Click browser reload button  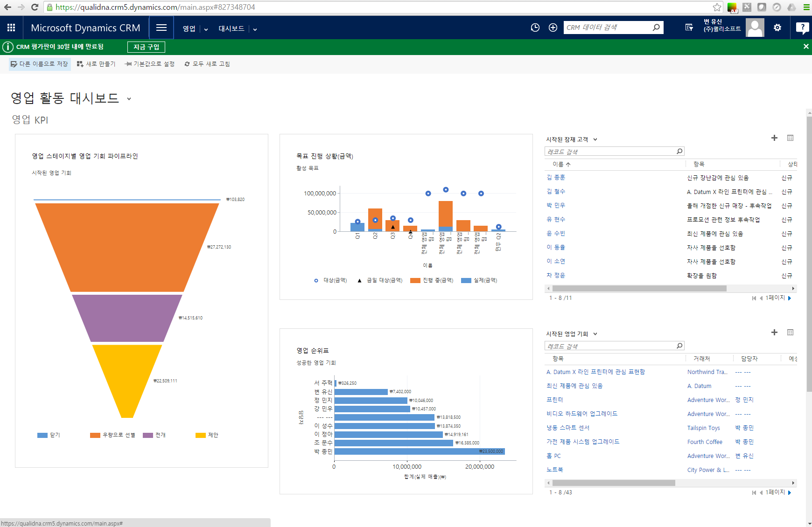[35, 7]
